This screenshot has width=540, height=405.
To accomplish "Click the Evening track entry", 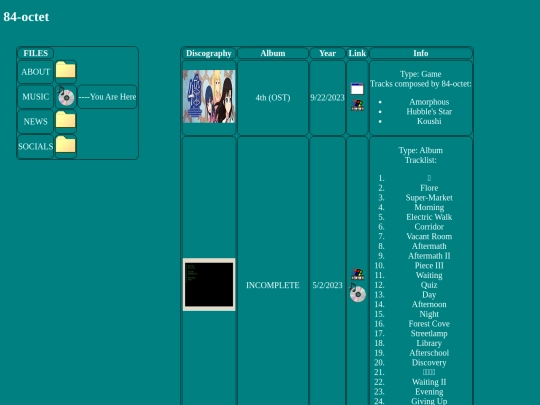I will point(429,392).
